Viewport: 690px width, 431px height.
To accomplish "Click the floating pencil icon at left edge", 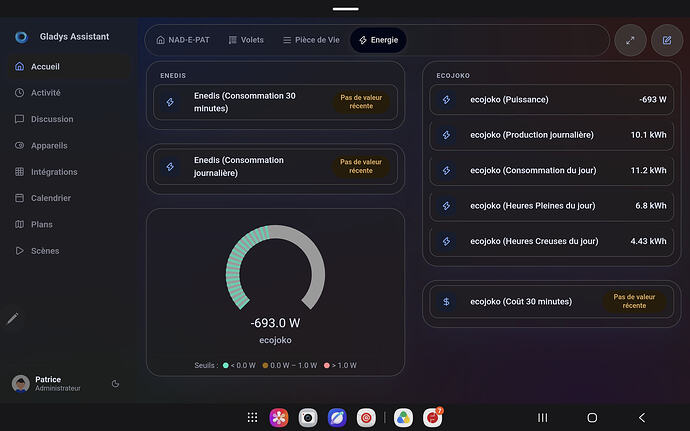I will click(x=13, y=318).
